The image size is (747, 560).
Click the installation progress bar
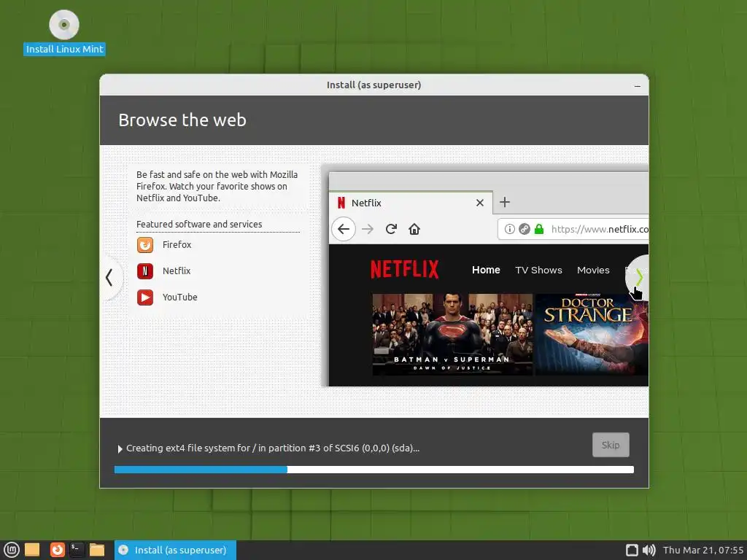click(x=374, y=470)
